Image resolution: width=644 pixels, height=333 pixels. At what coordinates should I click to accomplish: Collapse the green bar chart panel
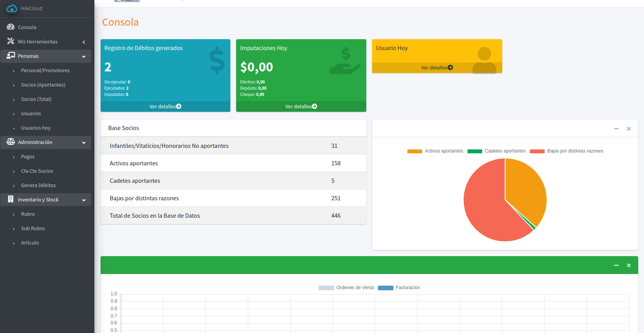coord(616,265)
